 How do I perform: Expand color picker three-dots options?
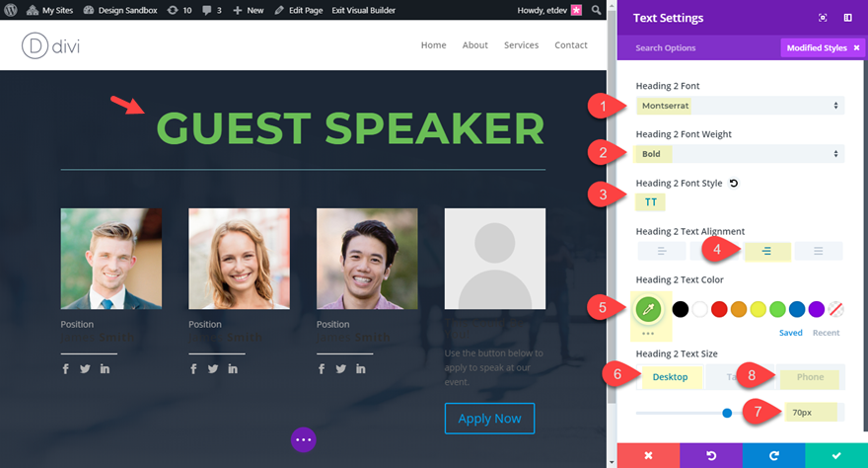click(648, 334)
